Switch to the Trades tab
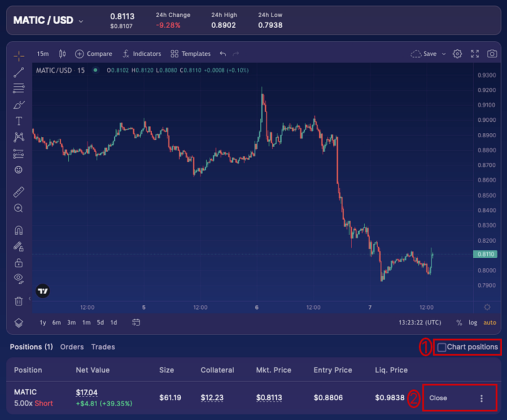Screen dimensions: 507x420 [103, 347]
